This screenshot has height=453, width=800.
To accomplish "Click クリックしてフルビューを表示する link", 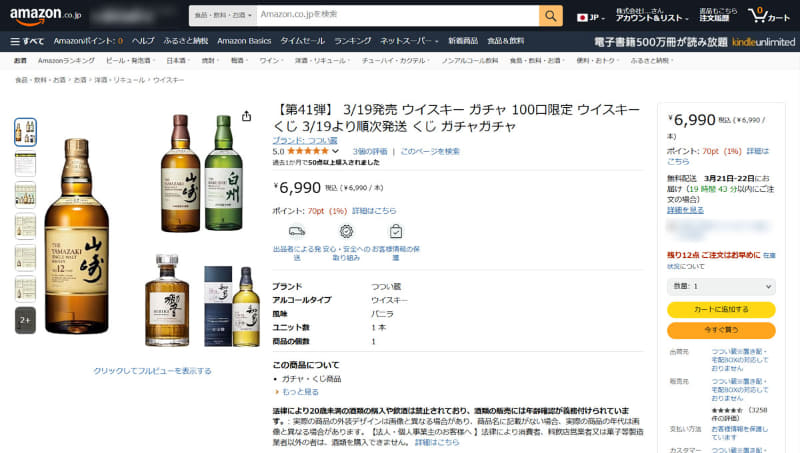I will coord(152,371).
